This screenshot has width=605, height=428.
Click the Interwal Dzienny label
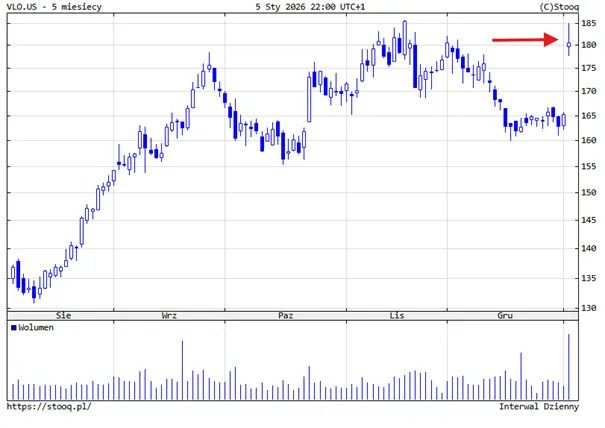[539, 406]
